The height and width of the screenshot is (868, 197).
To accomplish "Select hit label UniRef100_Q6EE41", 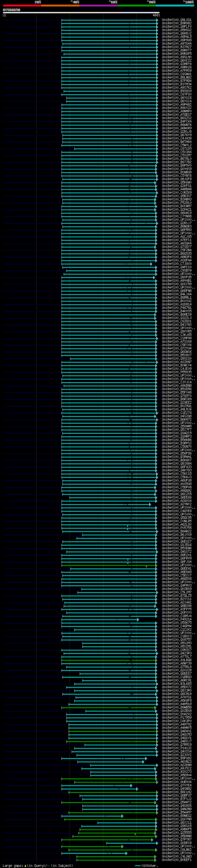I will (177, 568).
